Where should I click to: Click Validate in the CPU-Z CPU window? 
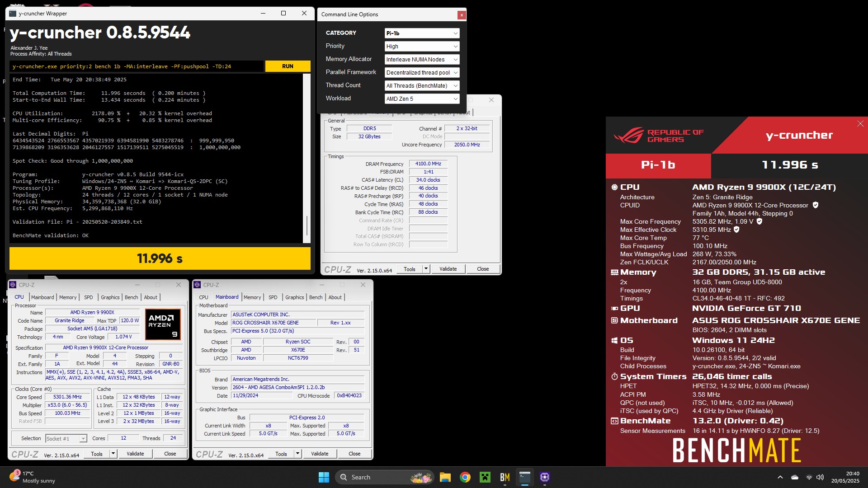[x=135, y=454]
